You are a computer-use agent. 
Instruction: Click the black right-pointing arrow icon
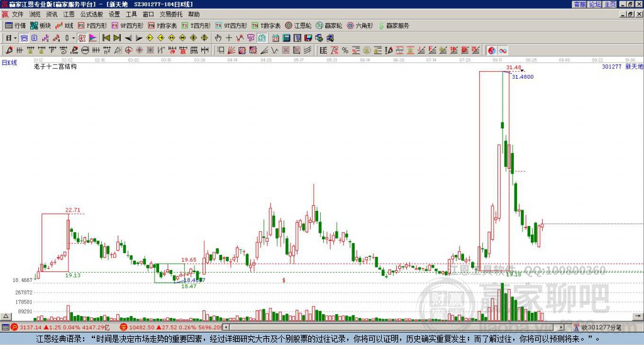pyautogui.click(x=139, y=38)
